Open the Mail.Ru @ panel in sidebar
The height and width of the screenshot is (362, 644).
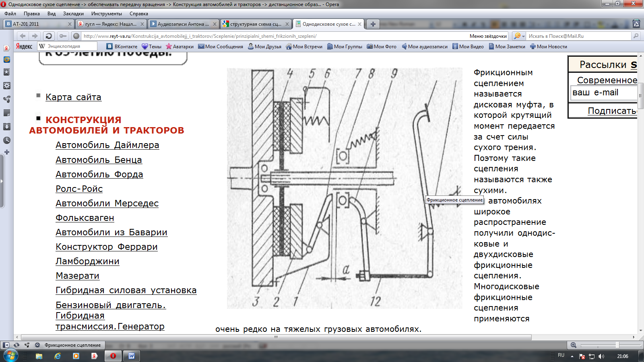(6, 60)
